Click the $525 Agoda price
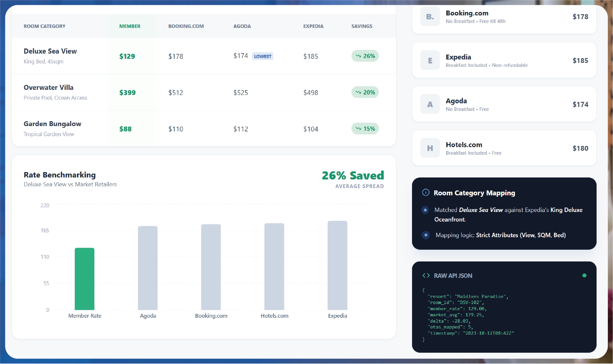613x364 pixels. pos(241,93)
